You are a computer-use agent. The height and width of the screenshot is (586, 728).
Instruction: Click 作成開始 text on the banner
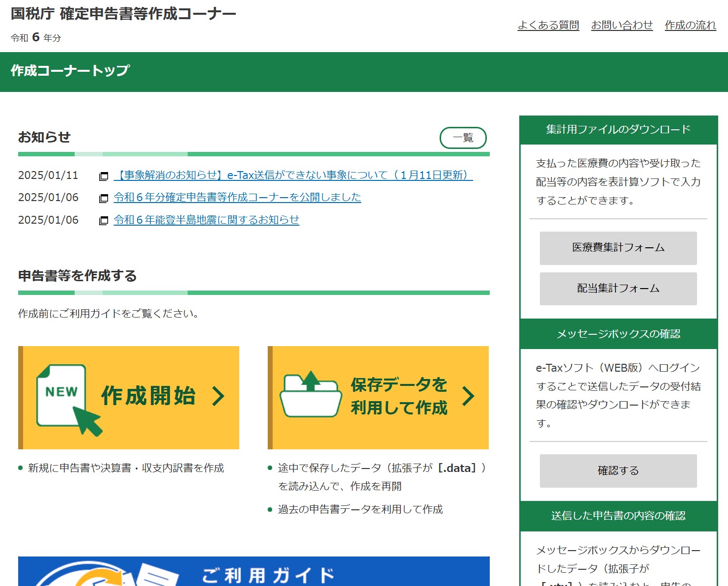tap(148, 396)
